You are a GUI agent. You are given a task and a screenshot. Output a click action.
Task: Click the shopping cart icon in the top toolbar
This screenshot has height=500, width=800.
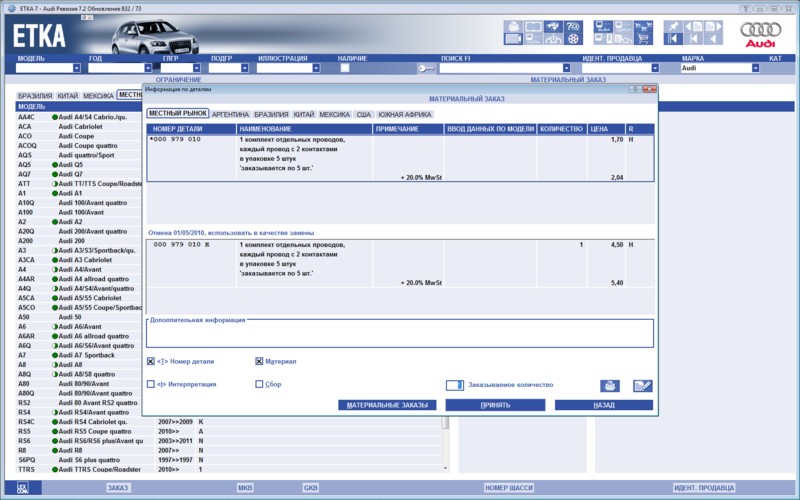643,39
